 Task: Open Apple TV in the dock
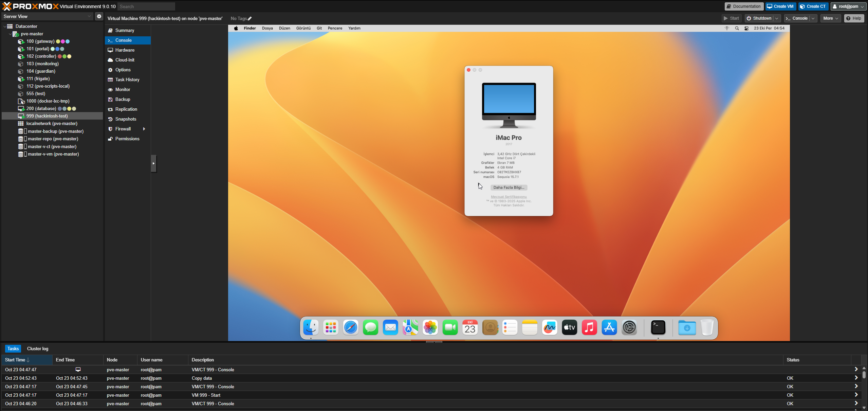(570, 327)
